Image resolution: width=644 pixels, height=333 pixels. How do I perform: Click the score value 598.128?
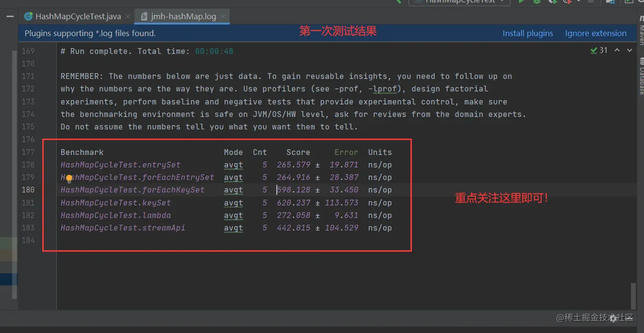point(294,190)
